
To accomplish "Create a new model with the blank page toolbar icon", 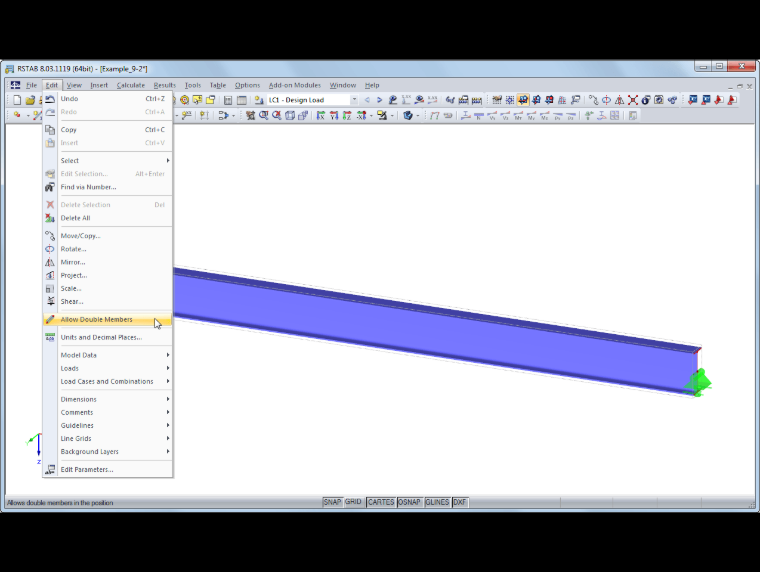I will (x=17, y=100).
